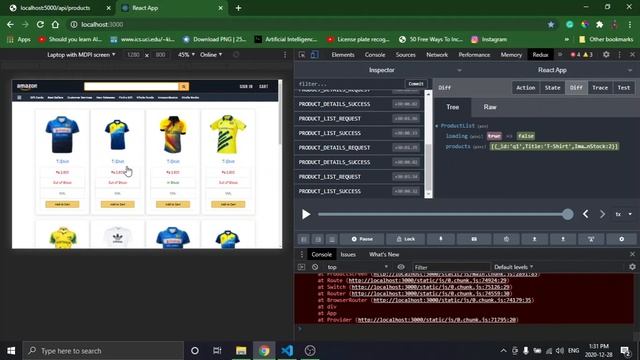Click the clear console icon
Image resolution: width=640 pixels, height=360 pixels.
(x=315, y=267)
